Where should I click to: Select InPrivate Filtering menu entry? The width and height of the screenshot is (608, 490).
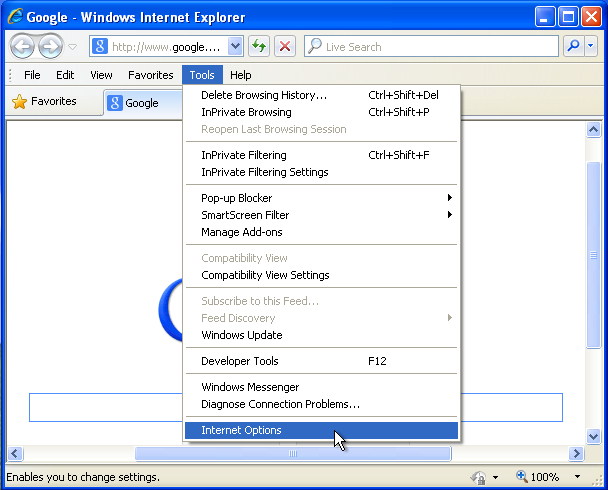321,155
